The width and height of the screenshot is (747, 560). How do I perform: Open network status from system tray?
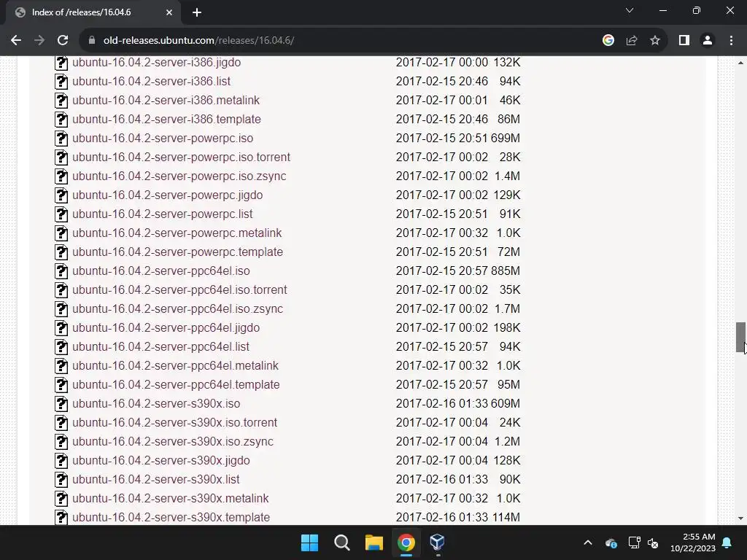click(634, 542)
